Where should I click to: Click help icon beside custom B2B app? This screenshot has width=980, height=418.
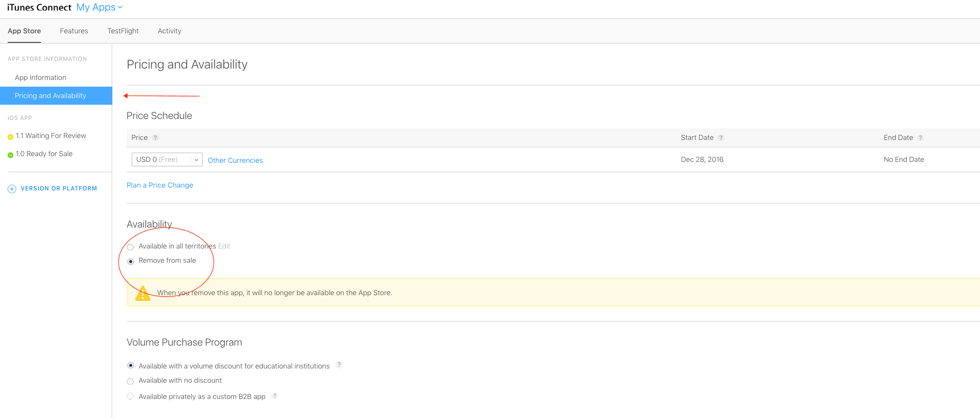(275, 396)
